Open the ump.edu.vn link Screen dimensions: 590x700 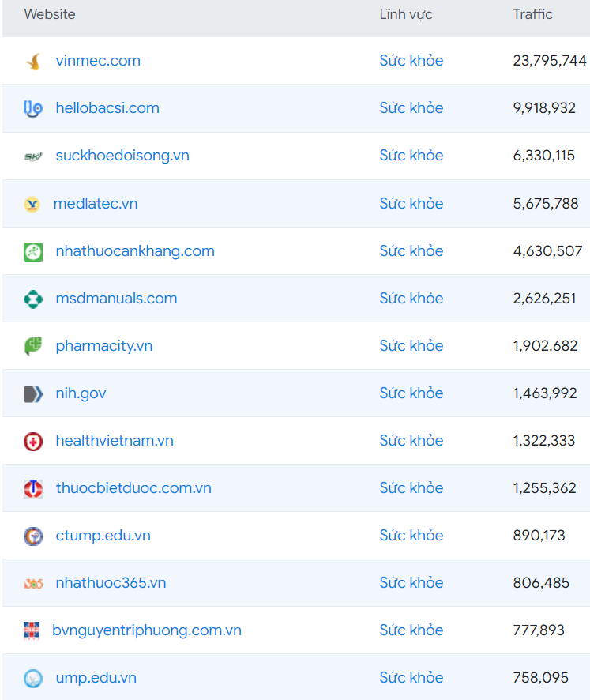click(x=96, y=678)
